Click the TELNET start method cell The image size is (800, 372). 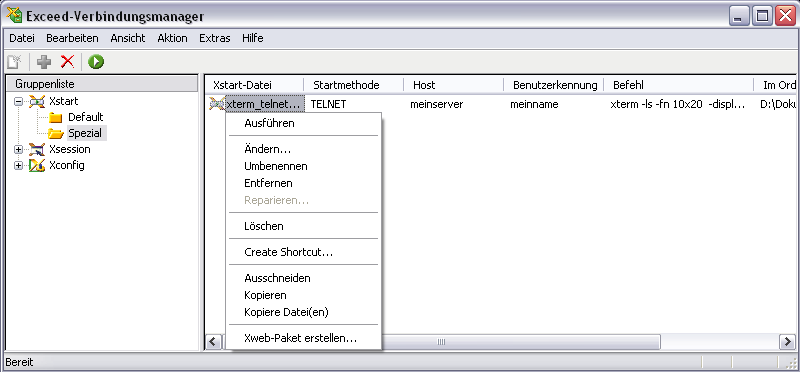(328, 105)
